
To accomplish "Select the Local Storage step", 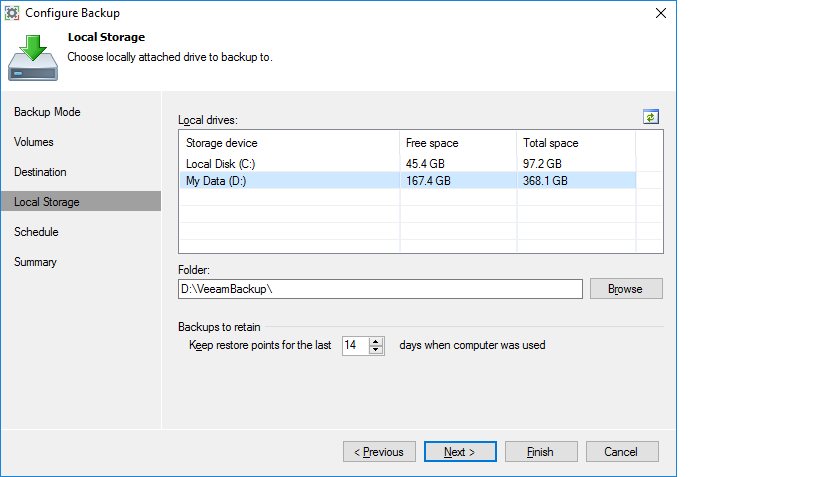I will click(x=47, y=202).
